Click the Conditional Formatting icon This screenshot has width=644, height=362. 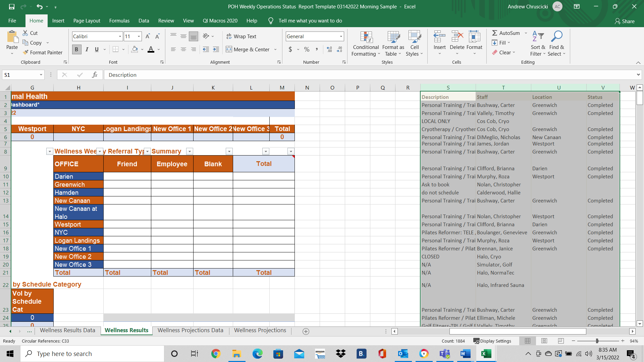366,38
